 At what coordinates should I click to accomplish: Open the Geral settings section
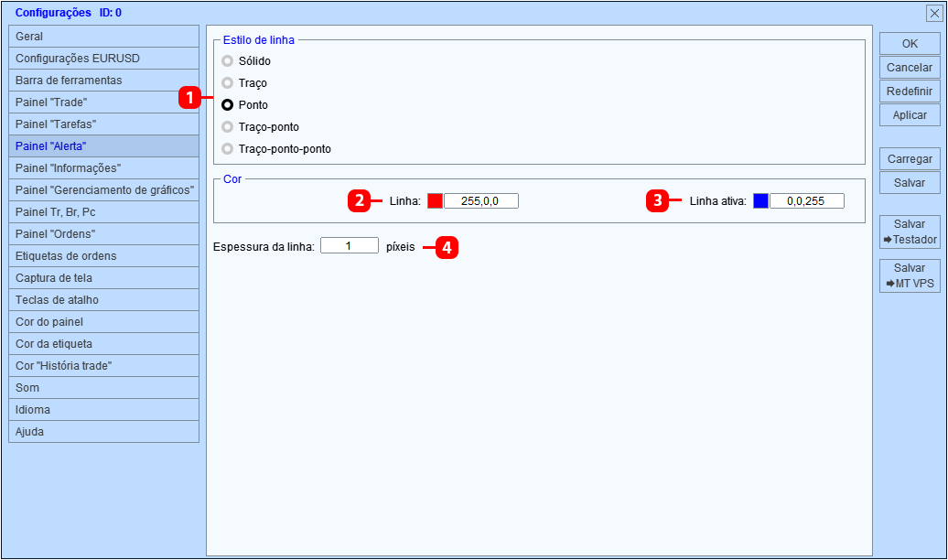coord(104,37)
